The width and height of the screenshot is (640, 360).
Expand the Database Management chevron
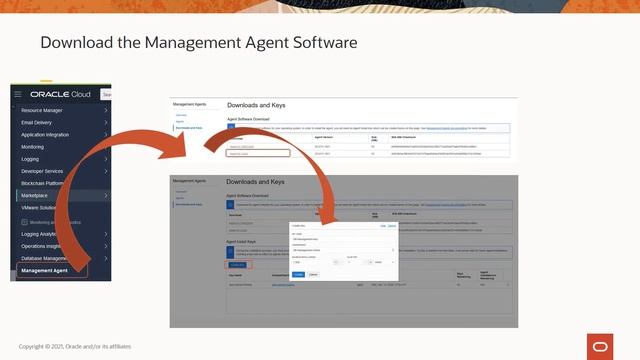click(x=106, y=258)
